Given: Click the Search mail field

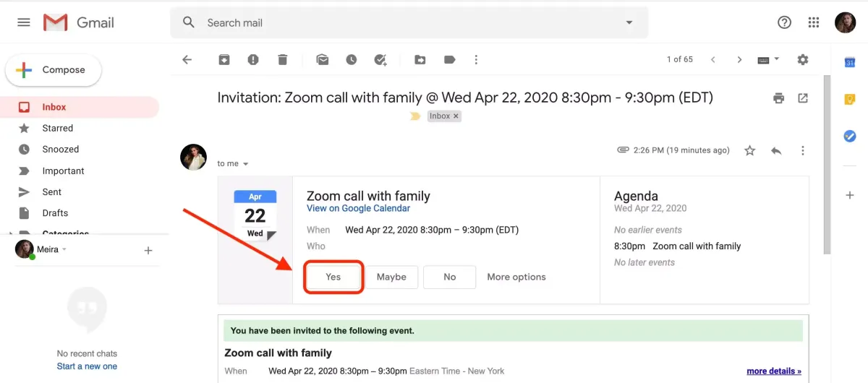Looking at the screenshot, I should point(405,22).
